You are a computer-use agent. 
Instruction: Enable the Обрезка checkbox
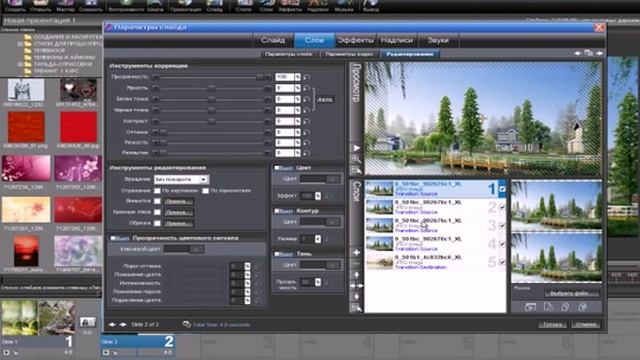157,223
